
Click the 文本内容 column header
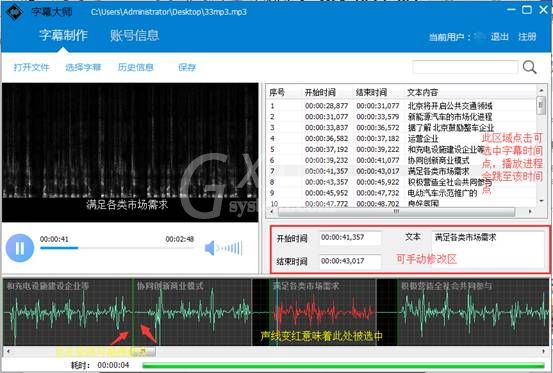(x=423, y=92)
